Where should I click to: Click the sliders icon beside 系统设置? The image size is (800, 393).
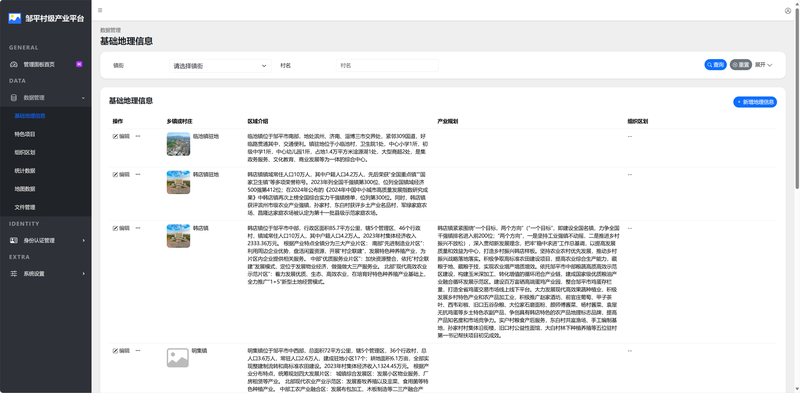tap(14, 274)
